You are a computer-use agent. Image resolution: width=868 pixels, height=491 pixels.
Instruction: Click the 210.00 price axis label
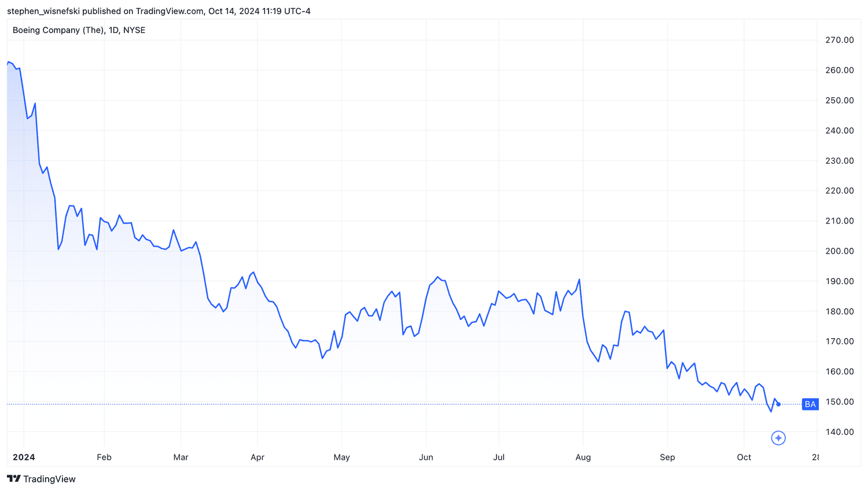click(x=839, y=221)
